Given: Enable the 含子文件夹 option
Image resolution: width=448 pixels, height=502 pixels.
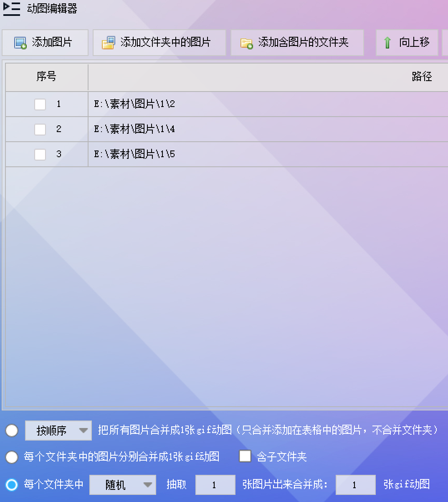Looking at the screenshot, I should 245,457.
